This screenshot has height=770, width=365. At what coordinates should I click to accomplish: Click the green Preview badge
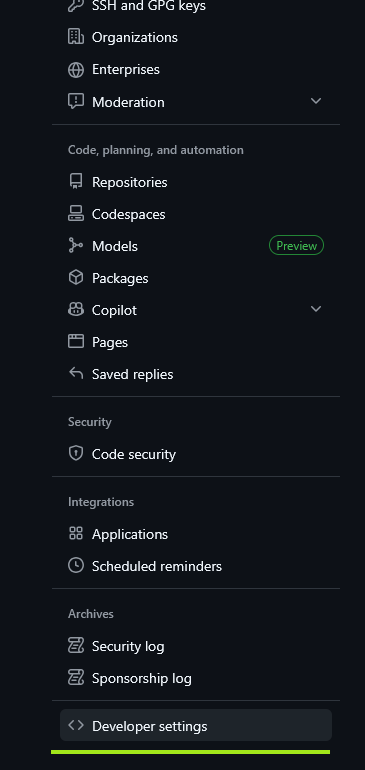[296, 246]
